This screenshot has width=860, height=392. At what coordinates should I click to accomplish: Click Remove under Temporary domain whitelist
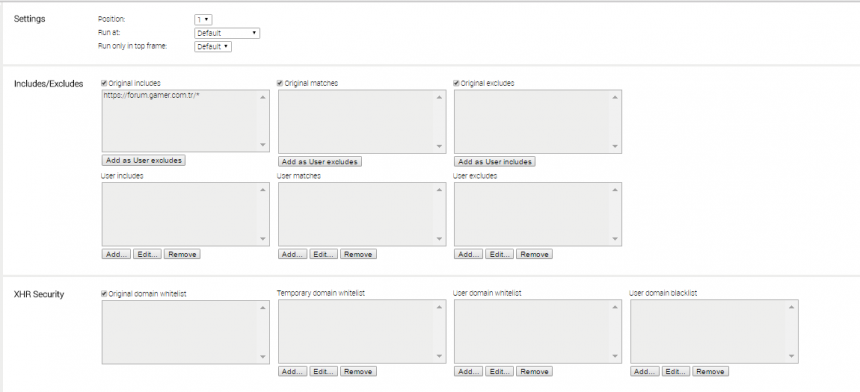tap(358, 372)
